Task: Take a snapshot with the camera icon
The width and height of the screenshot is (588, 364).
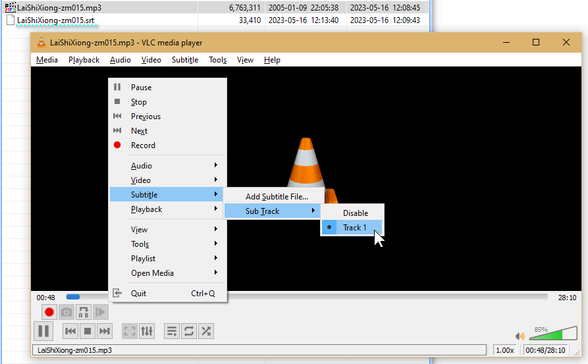Action: pyautogui.click(x=67, y=312)
